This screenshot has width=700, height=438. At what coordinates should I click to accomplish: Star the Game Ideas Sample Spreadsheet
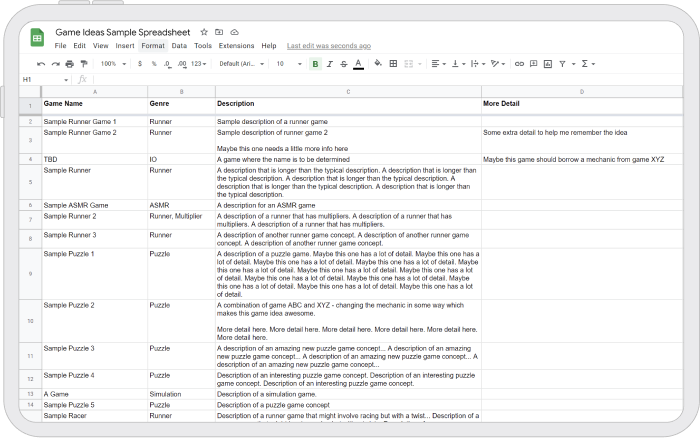pos(204,32)
